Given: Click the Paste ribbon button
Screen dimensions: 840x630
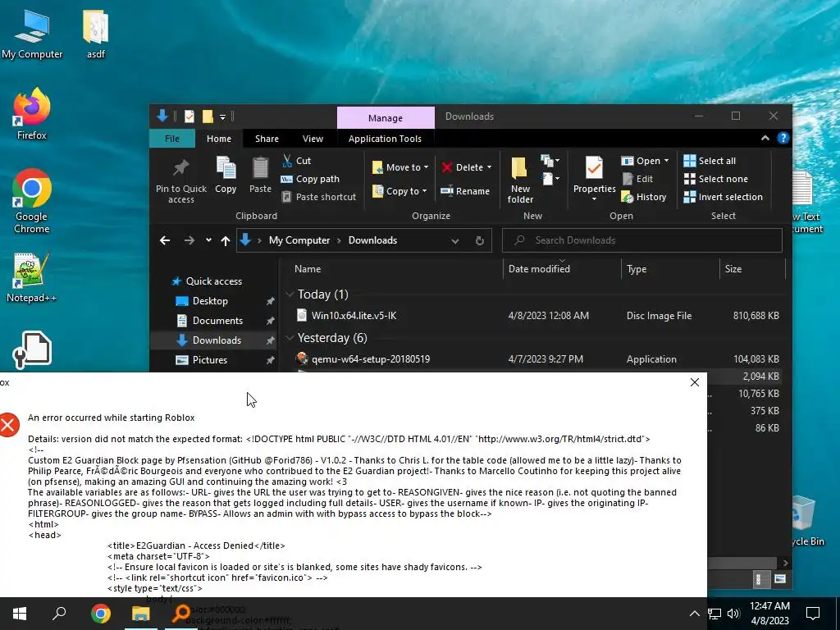Looking at the screenshot, I should [260, 176].
